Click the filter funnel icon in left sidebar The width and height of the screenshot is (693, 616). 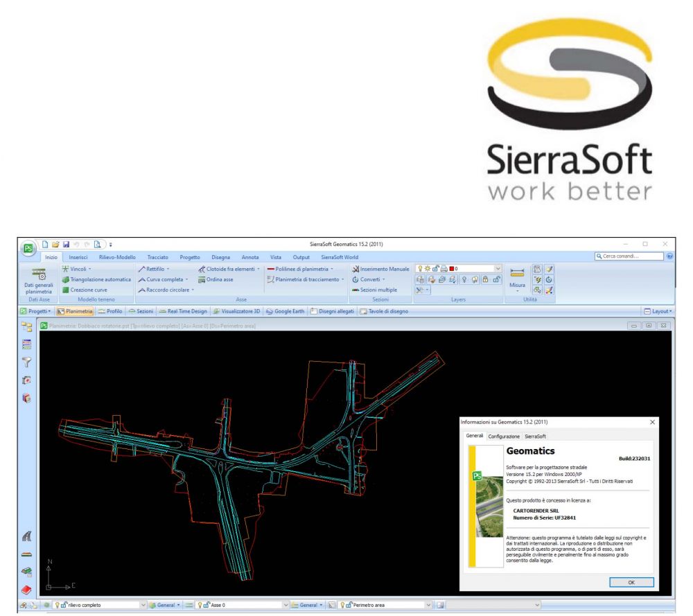point(26,362)
